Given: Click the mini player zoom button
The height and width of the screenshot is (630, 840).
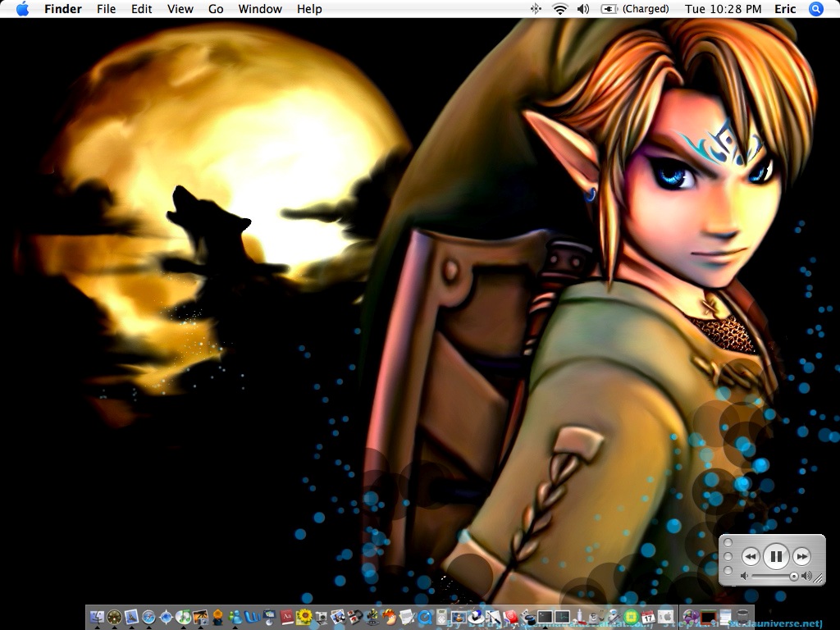Looking at the screenshot, I should coord(728,571).
